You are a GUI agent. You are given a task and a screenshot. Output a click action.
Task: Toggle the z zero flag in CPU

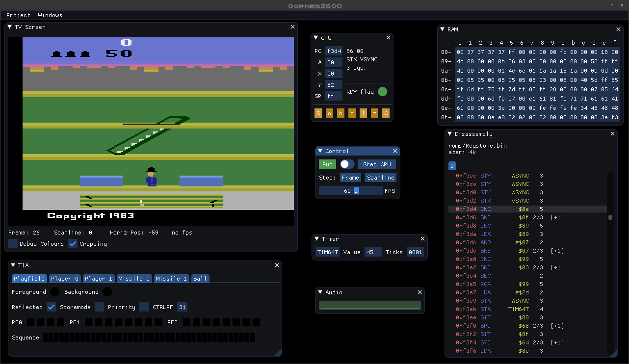pyautogui.click(x=374, y=114)
